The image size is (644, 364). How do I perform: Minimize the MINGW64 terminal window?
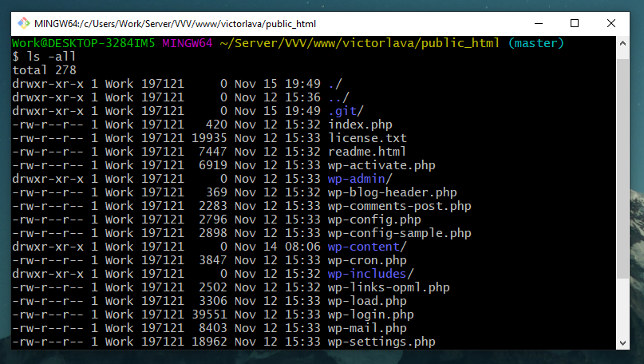click(539, 23)
